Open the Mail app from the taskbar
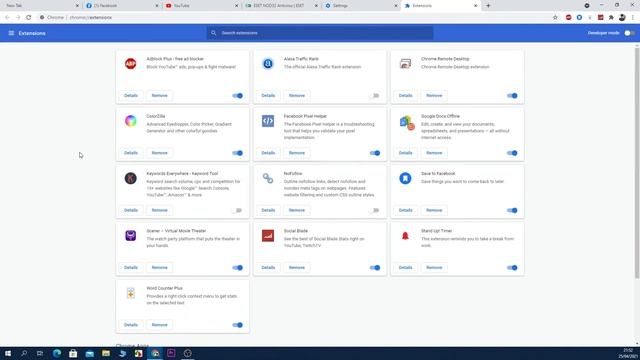The image size is (640, 360). coord(89,353)
